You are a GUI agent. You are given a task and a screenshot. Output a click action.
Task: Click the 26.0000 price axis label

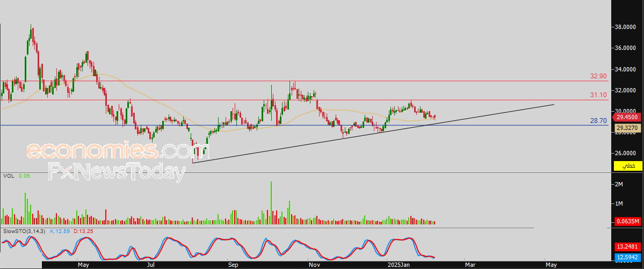click(626, 153)
